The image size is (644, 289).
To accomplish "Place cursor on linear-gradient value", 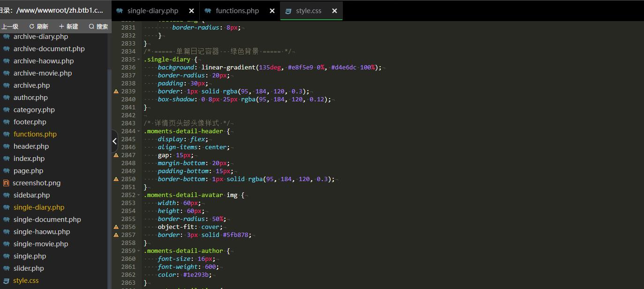I will pyautogui.click(x=291, y=68).
